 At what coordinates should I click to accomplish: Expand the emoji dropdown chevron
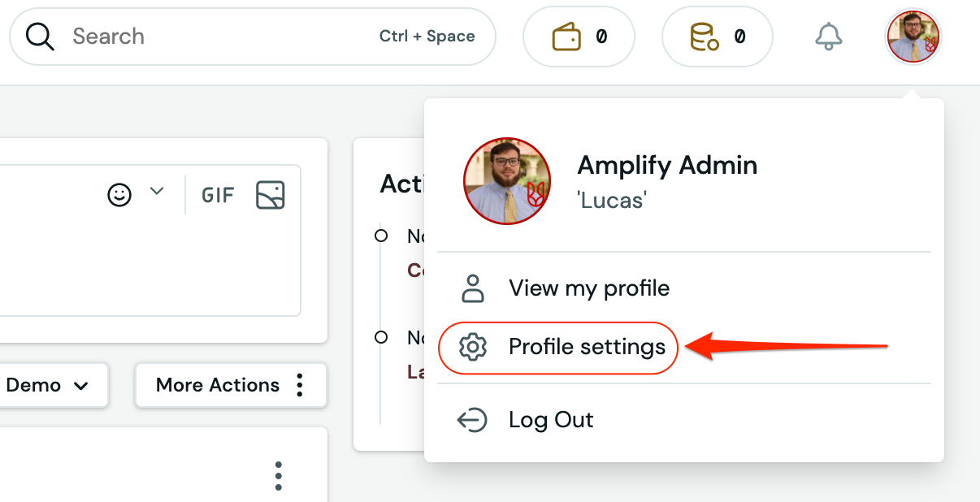pos(157,192)
